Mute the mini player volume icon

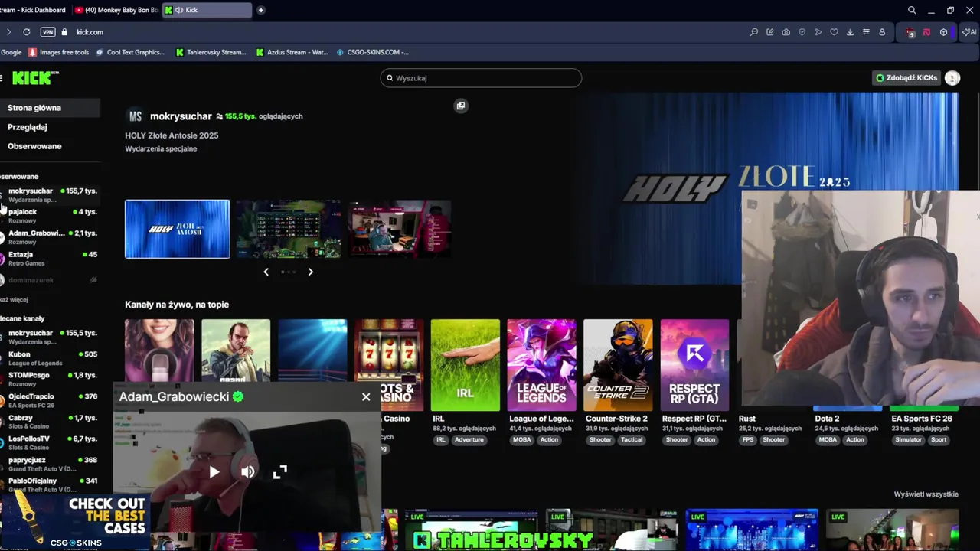pos(247,472)
